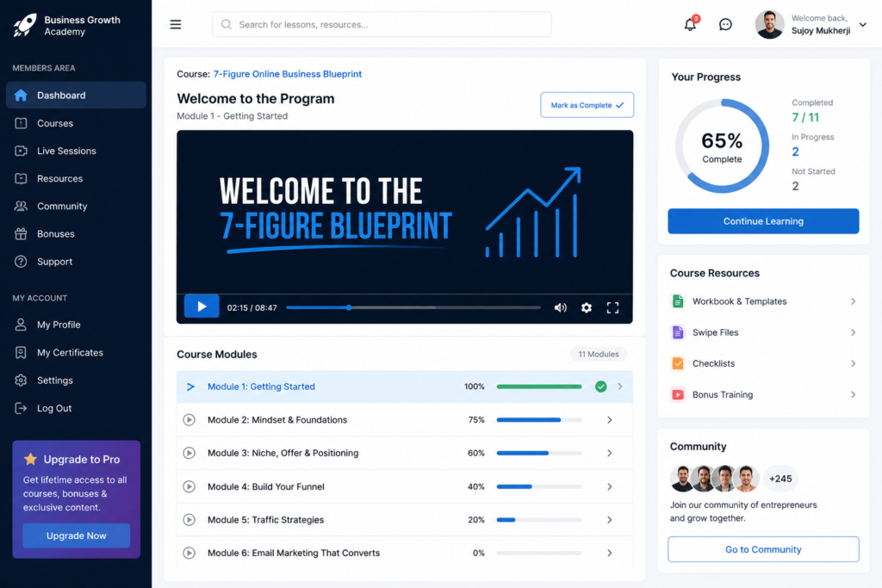Image resolution: width=882 pixels, height=588 pixels.
Task: Open Resources in the sidebar
Action: (76, 179)
